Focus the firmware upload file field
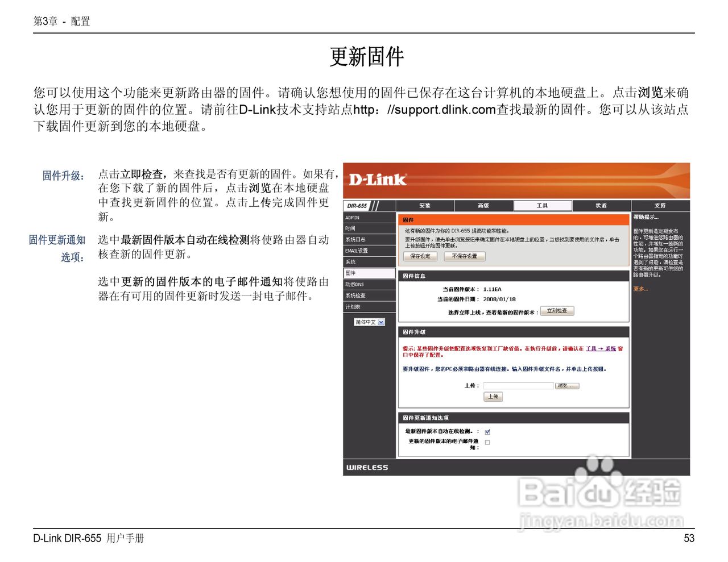The width and height of the screenshot is (728, 562). point(518,386)
